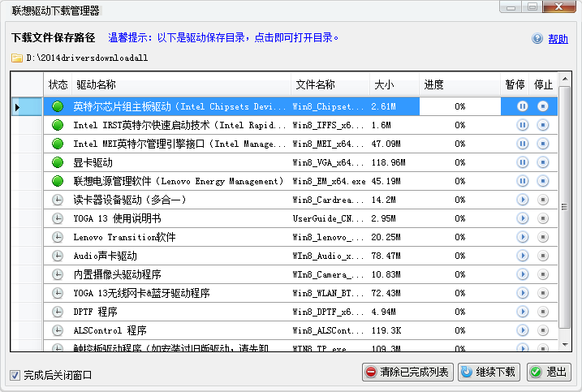Start the 读卡器设备驱动 download
582x392 pixels.
[x=522, y=200]
